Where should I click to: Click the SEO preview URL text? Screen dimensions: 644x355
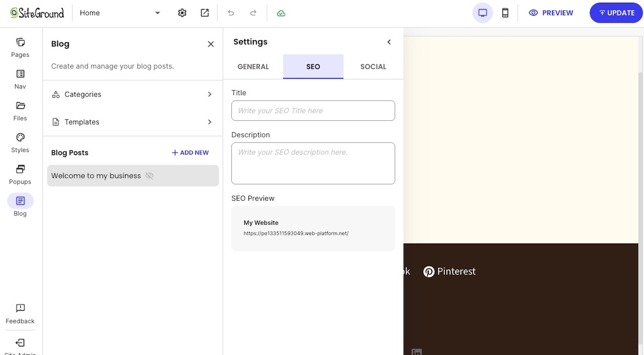[296, 234]
